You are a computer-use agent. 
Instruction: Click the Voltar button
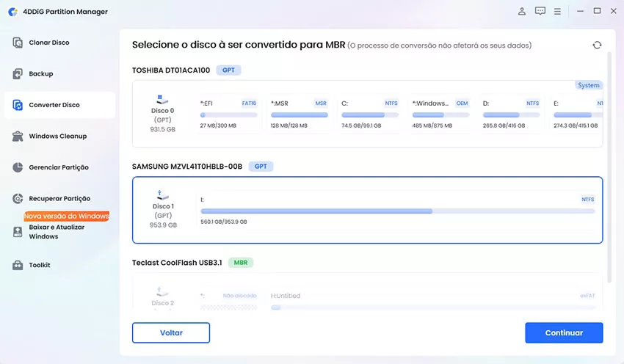[171, 332]
